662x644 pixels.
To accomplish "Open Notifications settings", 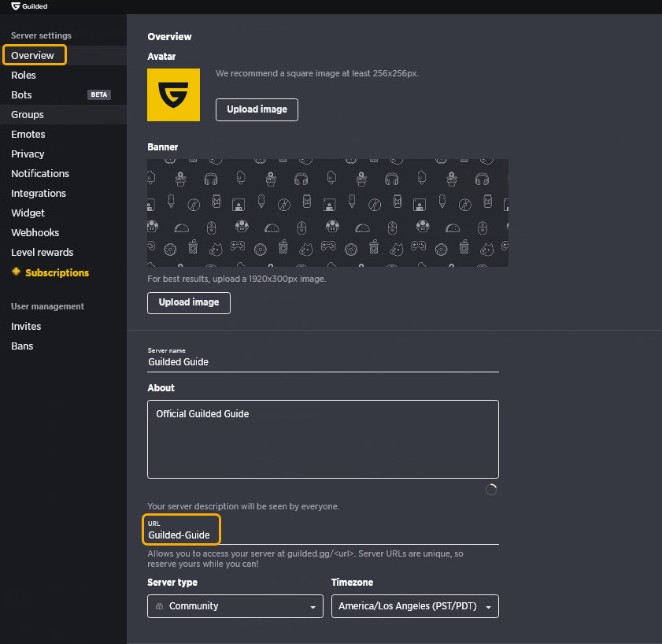I will [63, 173].
